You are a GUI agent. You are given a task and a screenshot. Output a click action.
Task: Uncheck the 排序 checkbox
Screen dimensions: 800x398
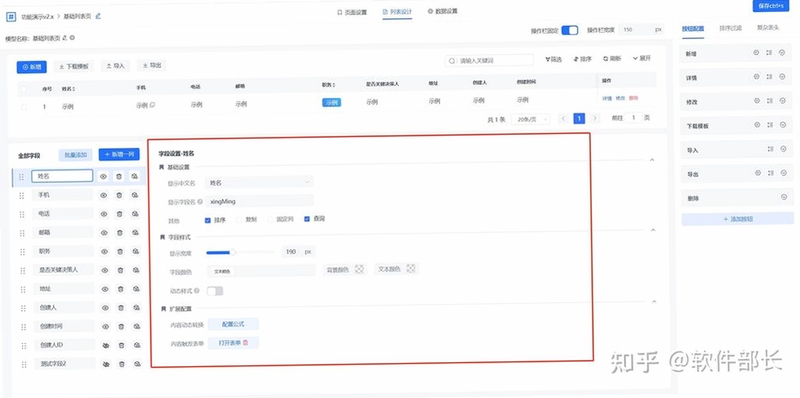coord(208,220)
